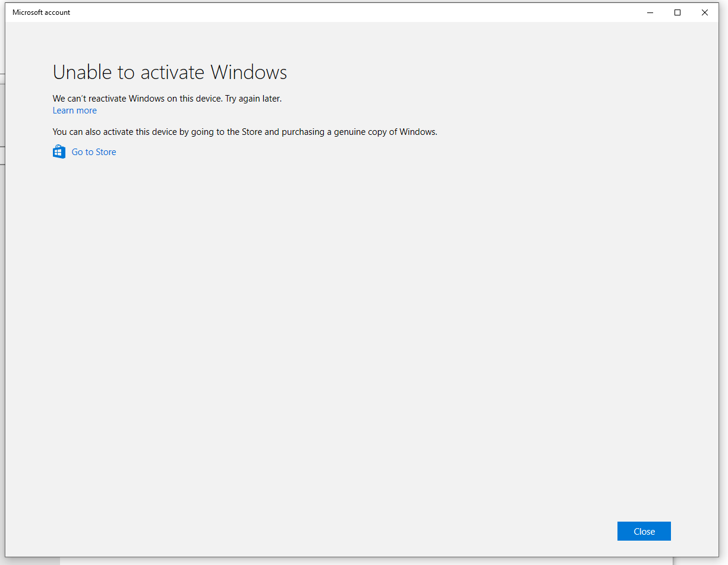The width and height of the screenshot is (728, 565).
Task: Maximize the Microsoft account window
Action: coord(677,12)
